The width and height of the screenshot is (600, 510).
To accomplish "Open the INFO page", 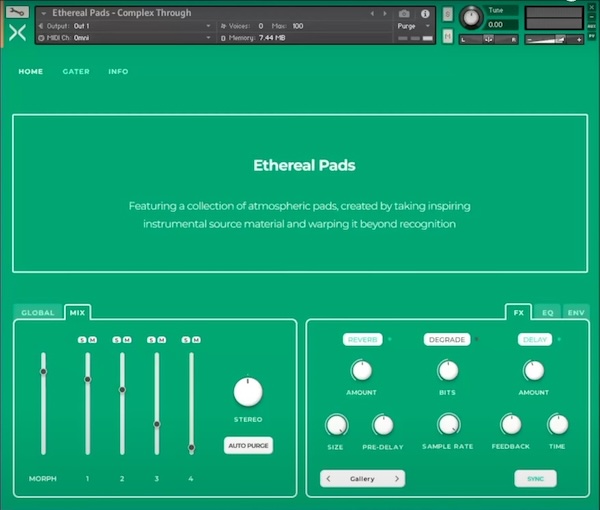I will coord(118,72).
